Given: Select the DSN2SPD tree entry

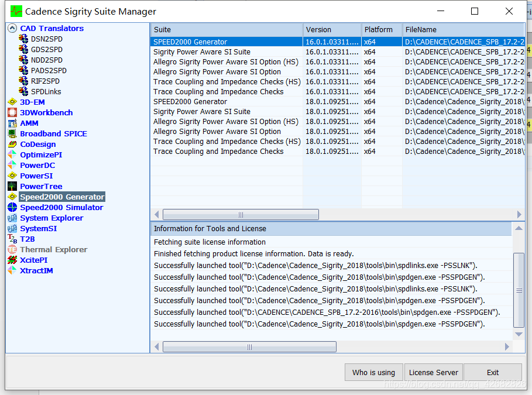Looking at the screenshot, I should click(x=46, y=39).
